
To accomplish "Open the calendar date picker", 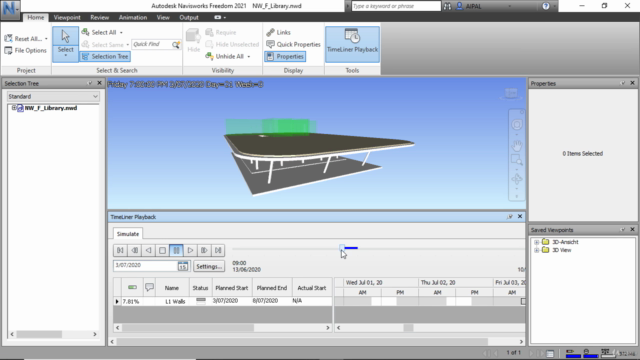I will pos(183,266).
